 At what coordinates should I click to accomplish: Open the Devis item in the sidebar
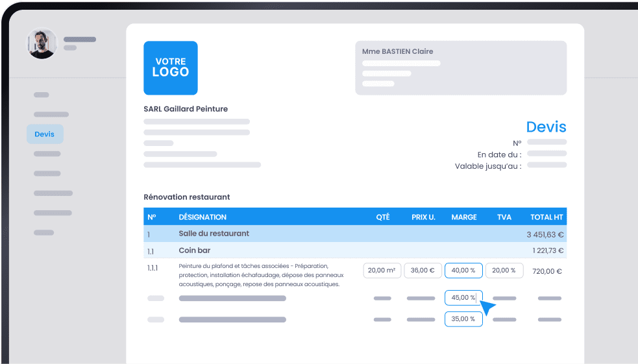45,134
